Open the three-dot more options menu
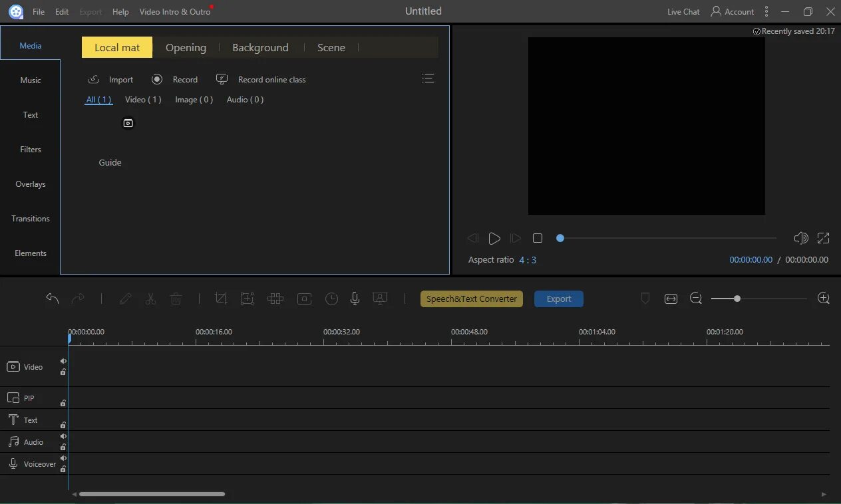Screen dimensions: 841x504 pyautogui.click(x=766, y=11)
